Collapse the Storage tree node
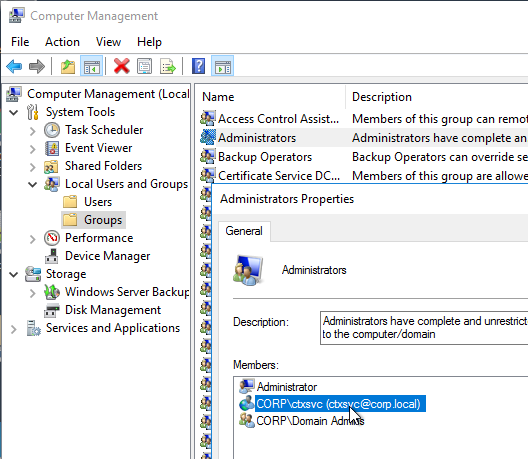Image resolution: width=528 pixels, height=459 pixels. click(x=13, y=274)
